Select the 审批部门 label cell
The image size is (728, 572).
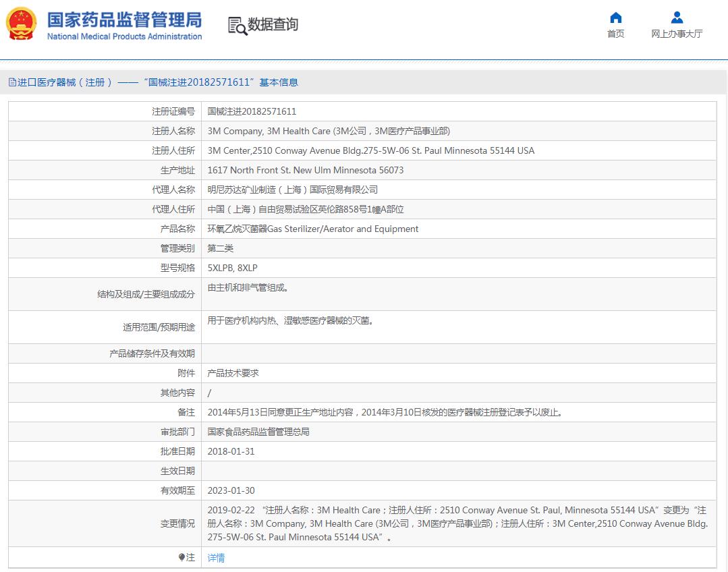(105, 431)
